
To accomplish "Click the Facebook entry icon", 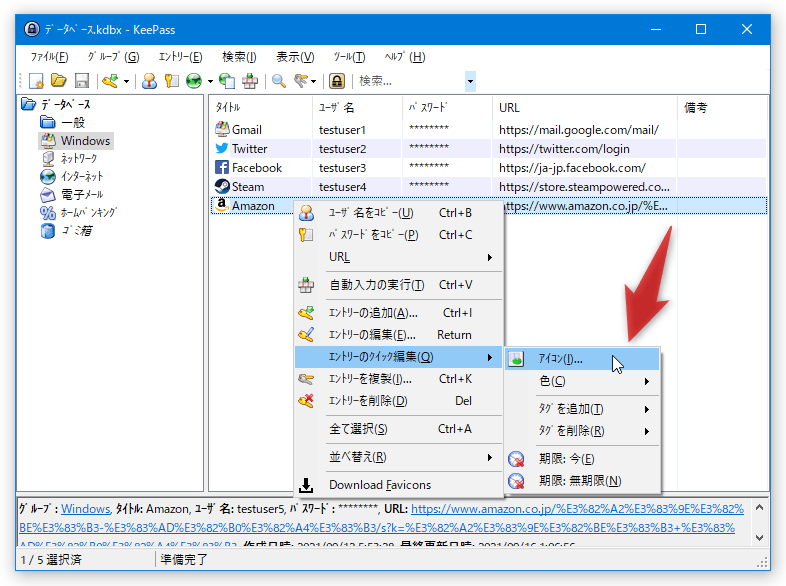I will click(x=222, y=167).
